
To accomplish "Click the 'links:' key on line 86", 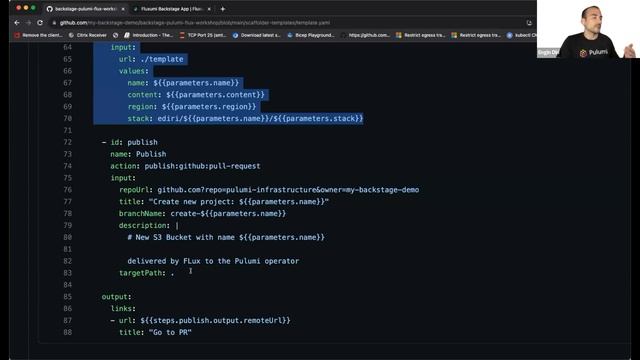I will (x=123, y=309).
